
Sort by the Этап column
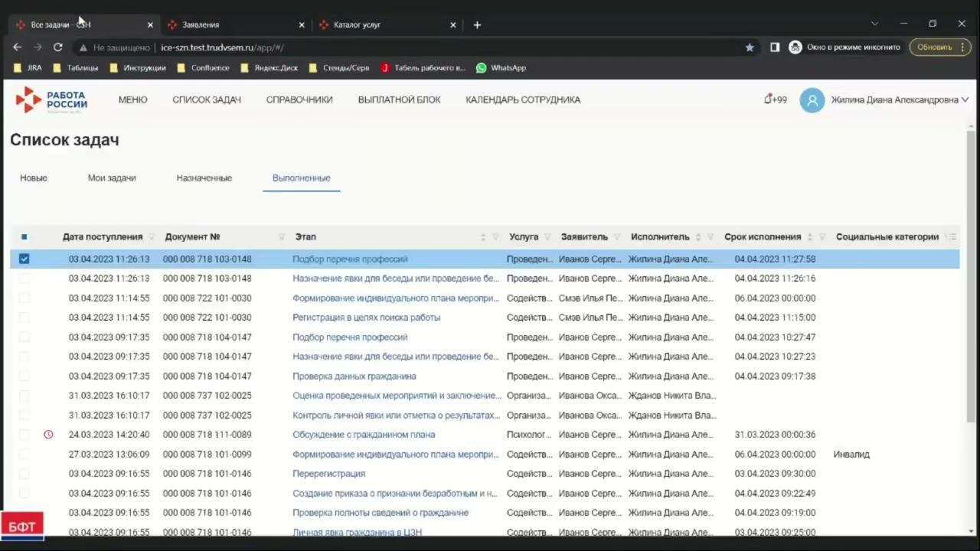pyautogui.click(x=482, y=237)
